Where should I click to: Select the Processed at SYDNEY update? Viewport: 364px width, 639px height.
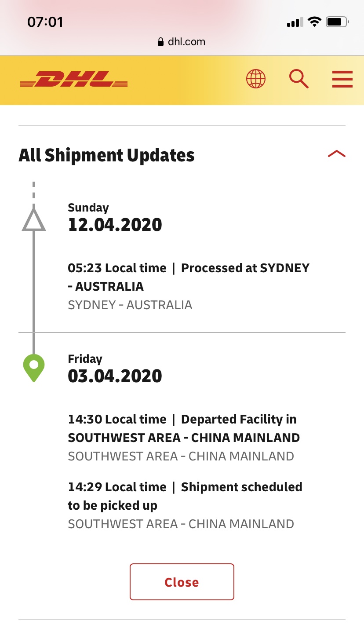[x=189, y=277]
